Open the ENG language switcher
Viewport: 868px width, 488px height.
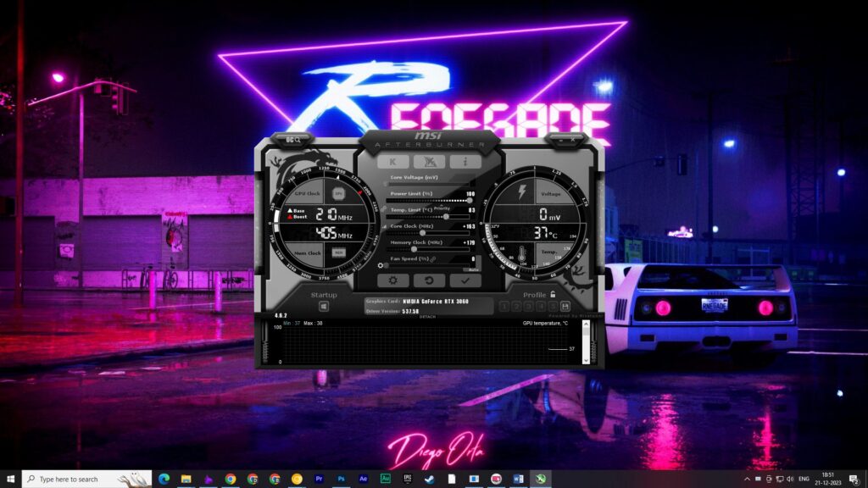(x=804, y=480)
